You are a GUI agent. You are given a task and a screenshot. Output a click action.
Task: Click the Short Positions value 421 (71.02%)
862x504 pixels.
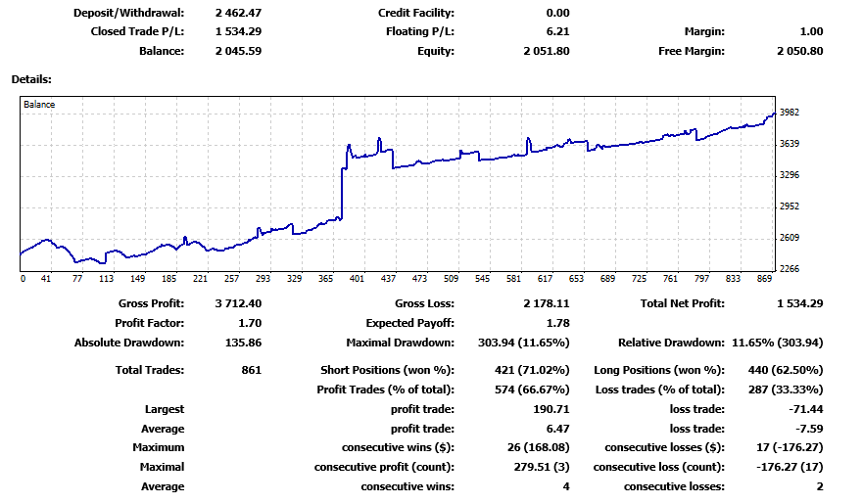tap(532, 370)
